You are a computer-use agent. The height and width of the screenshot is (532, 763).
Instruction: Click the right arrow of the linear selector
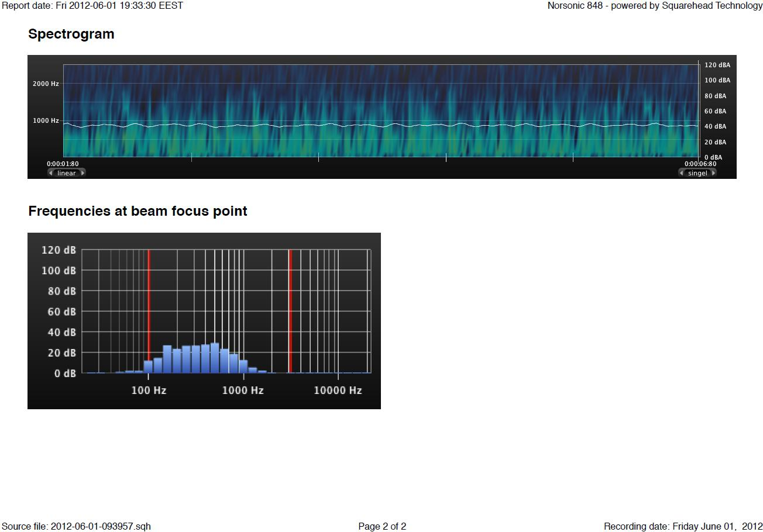pyautogui.click(x=83, y=173)
